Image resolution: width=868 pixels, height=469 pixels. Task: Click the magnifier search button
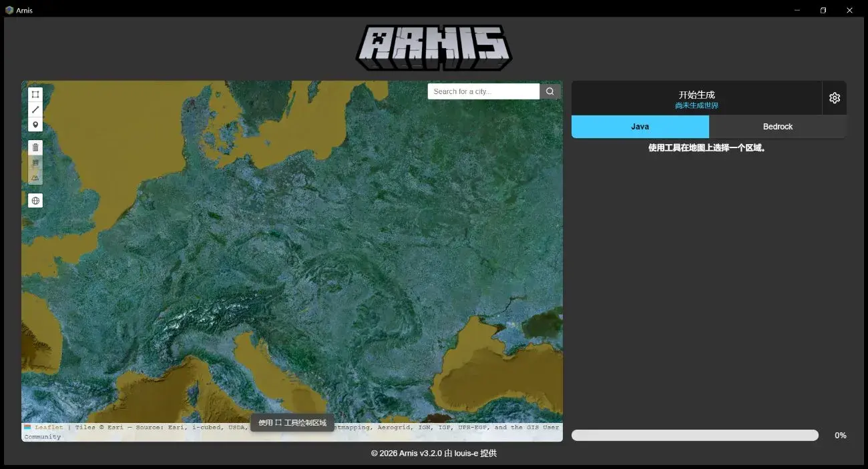550,91
